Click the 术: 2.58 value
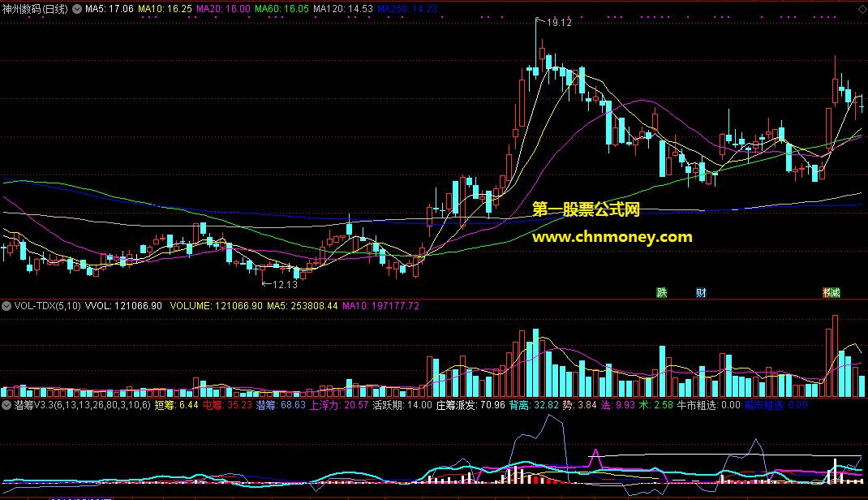Viewport: 868px width, 500px height. pyautogui.click(x=656, y=405)
